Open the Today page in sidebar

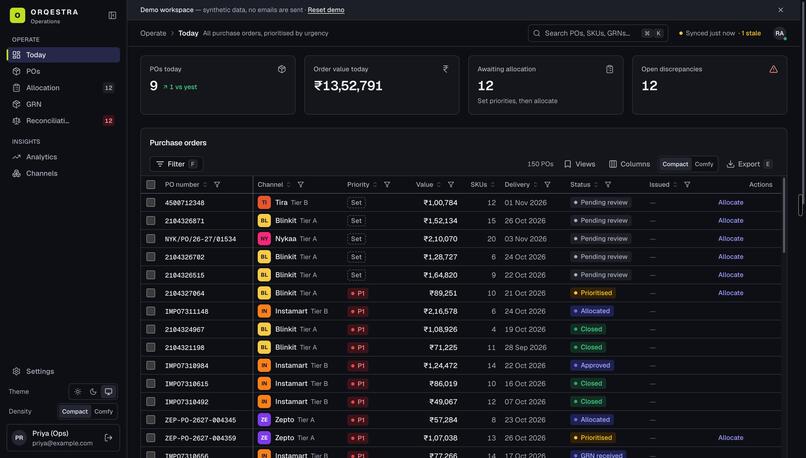(x=64, y=55)
